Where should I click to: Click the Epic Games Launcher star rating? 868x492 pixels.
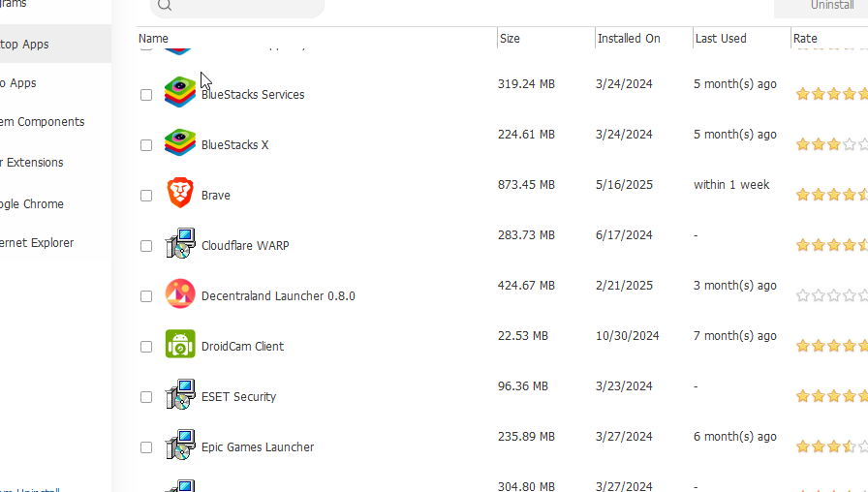click(831, 446)
